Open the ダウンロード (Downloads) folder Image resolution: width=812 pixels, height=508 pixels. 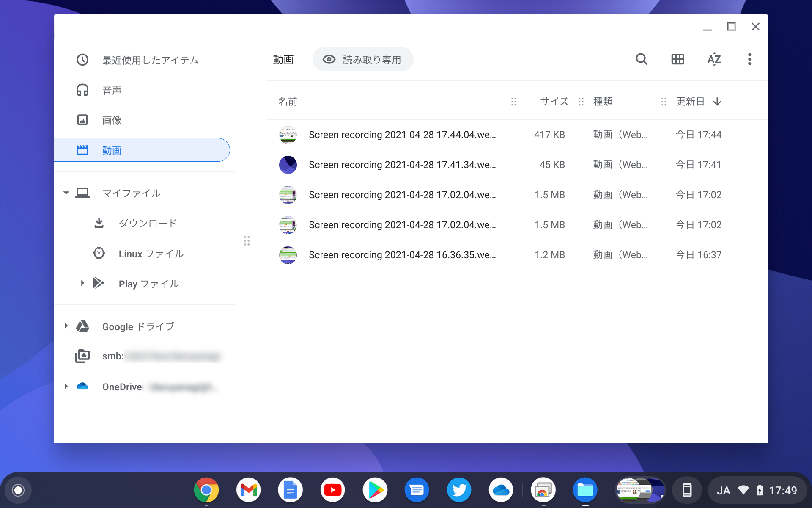coord(147,223)
